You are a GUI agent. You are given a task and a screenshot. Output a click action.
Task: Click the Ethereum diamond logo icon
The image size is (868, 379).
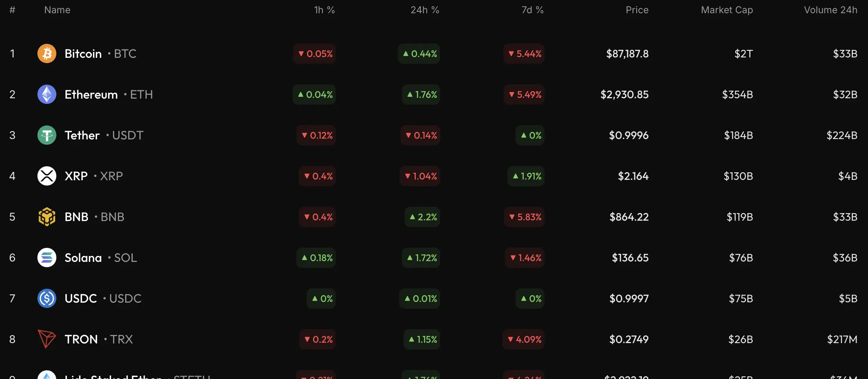coord(47,94)
